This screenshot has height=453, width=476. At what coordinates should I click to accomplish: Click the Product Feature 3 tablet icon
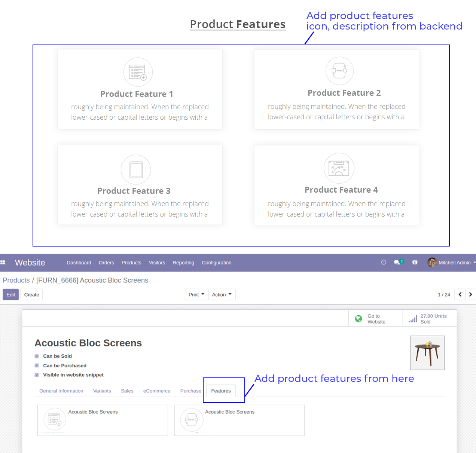click(x=136, y=169)
